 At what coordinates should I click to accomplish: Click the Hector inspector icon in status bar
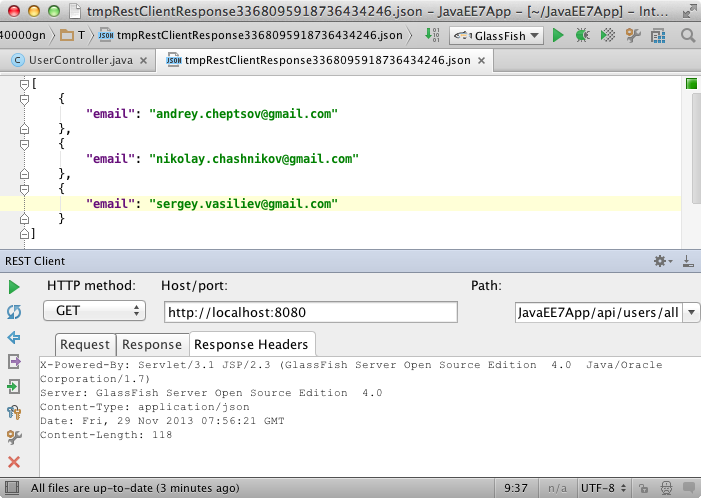[x=666, y=488]
